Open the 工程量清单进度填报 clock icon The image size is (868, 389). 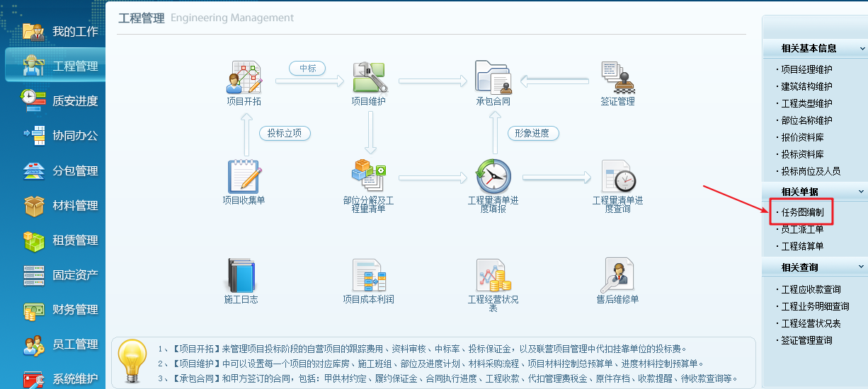click(493, 176)
